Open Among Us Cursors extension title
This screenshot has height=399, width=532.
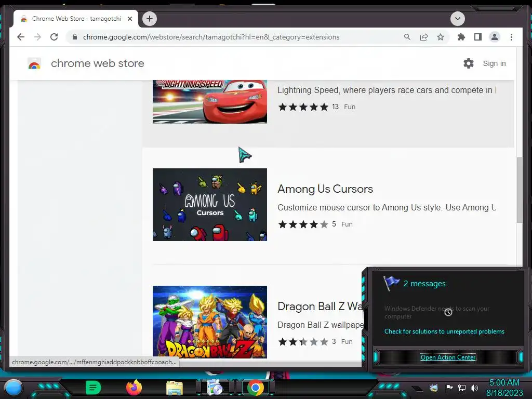point(325,189)
